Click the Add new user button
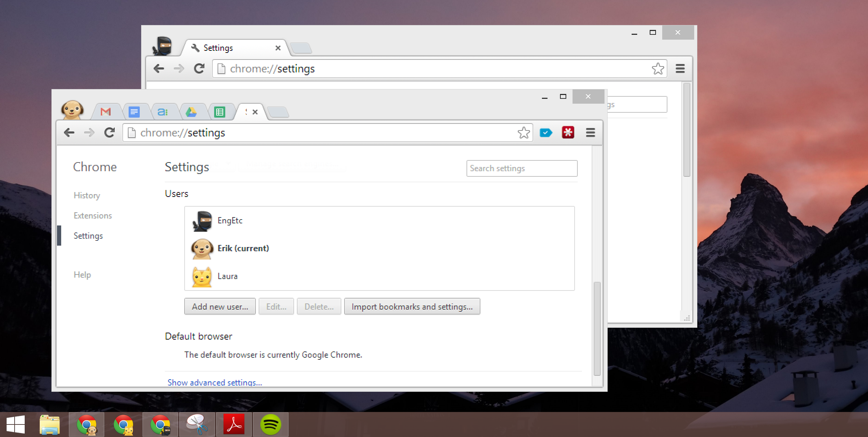868x437 pixels. point(220,307)
